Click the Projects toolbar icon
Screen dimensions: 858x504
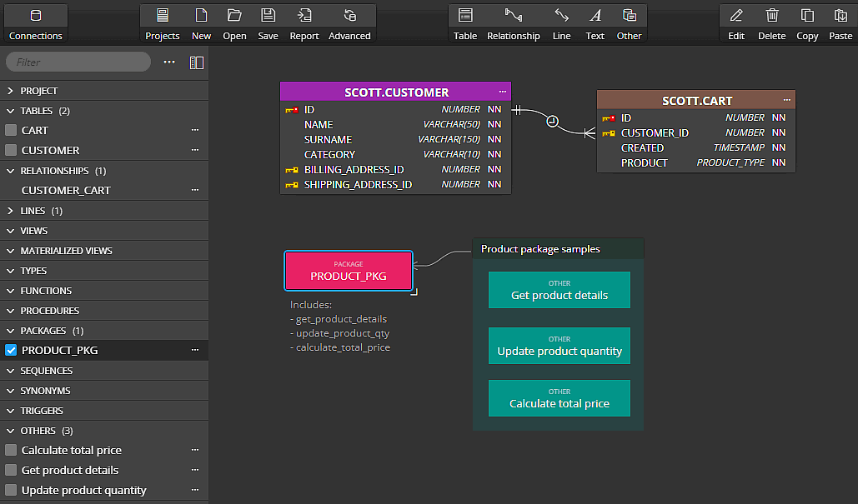[x=162, y=22]
